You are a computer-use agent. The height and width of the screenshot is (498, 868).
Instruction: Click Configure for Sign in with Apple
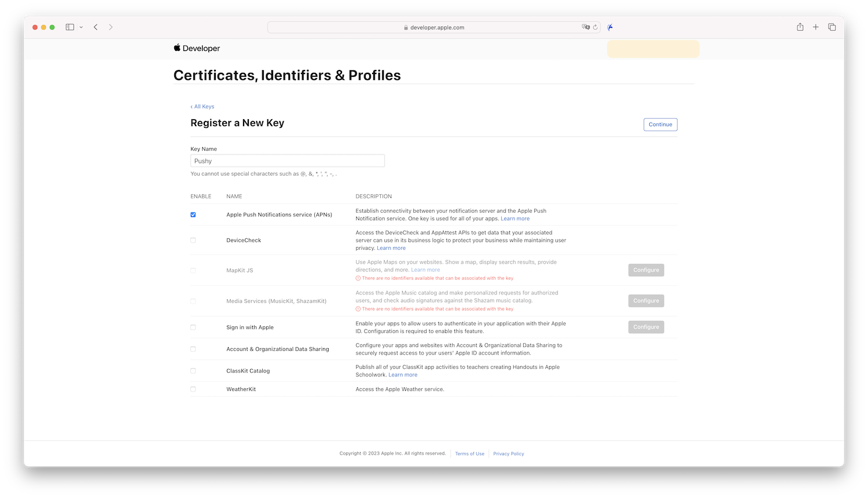point(646,327)
